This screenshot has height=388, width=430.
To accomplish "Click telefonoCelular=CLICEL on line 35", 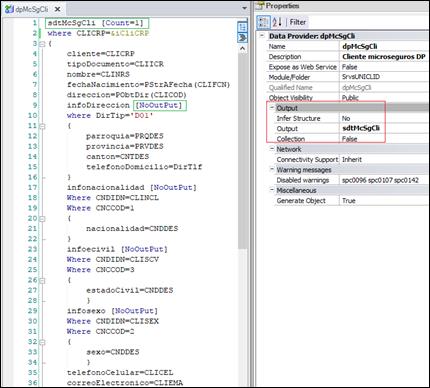I will (x=120, y=373).
